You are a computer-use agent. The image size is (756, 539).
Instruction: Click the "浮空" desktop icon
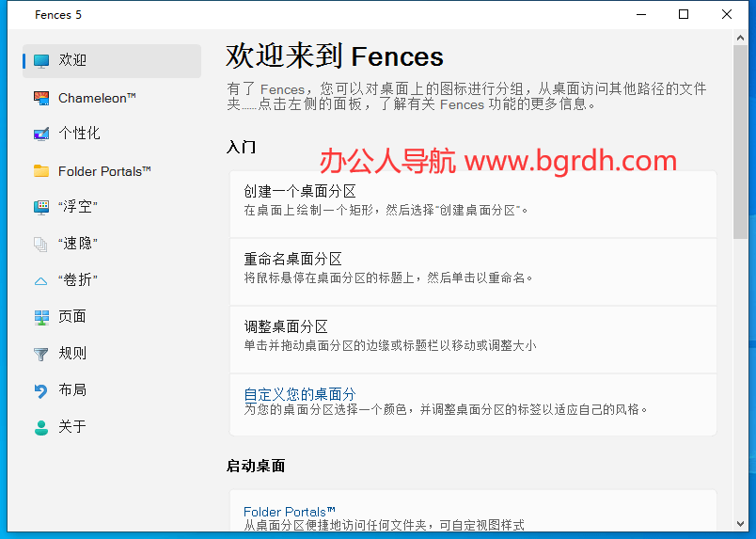pos(41,207)
